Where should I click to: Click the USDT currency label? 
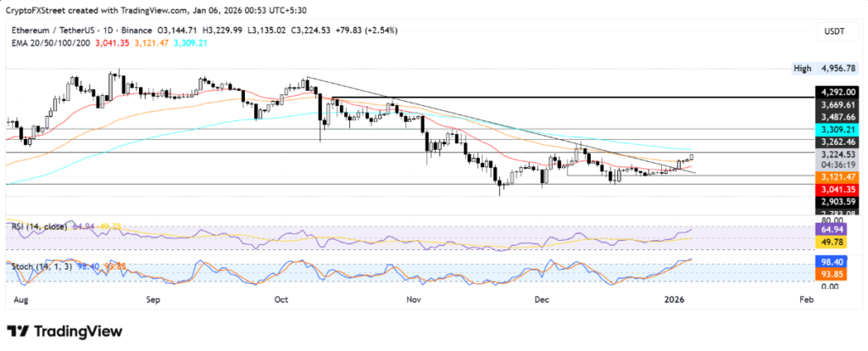tap(832, 31)
